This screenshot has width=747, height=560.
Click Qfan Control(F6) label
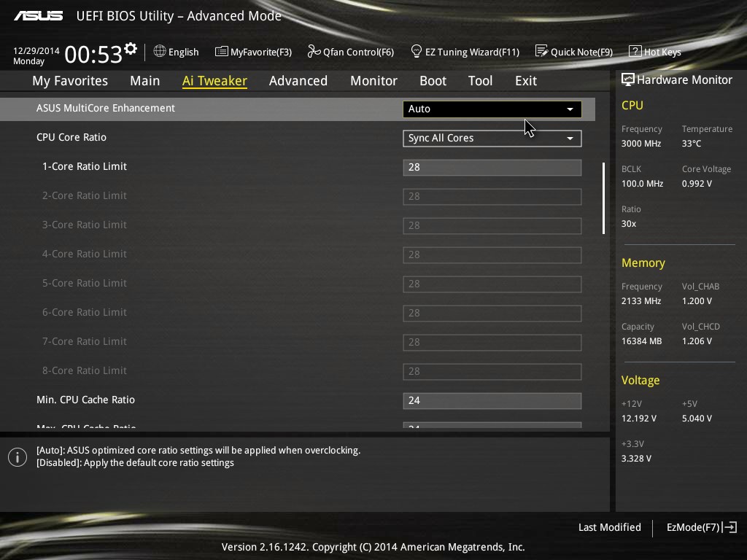click(x=358, y=52)
